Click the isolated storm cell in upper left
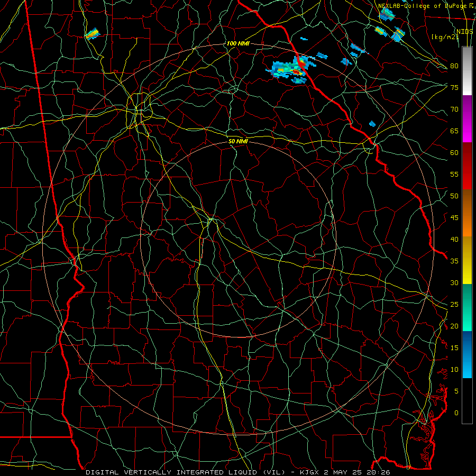This screenshot has height=476, width=476. [93, 34]
